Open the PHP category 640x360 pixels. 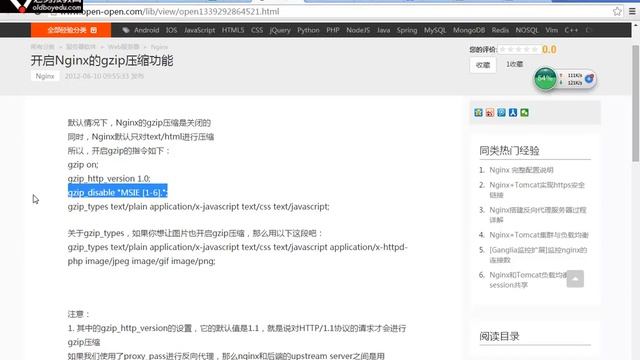(x=333, y=30)
